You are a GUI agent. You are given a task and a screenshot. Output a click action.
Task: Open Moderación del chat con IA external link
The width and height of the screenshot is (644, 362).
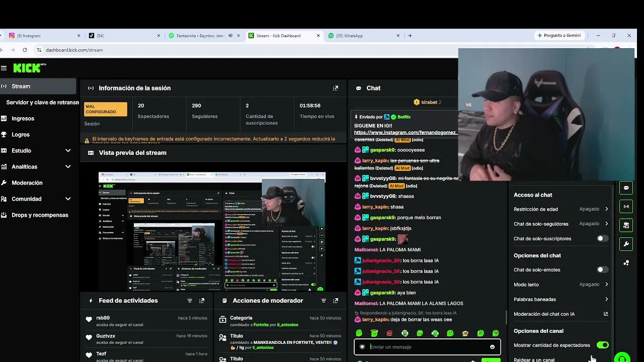point(606,314)
